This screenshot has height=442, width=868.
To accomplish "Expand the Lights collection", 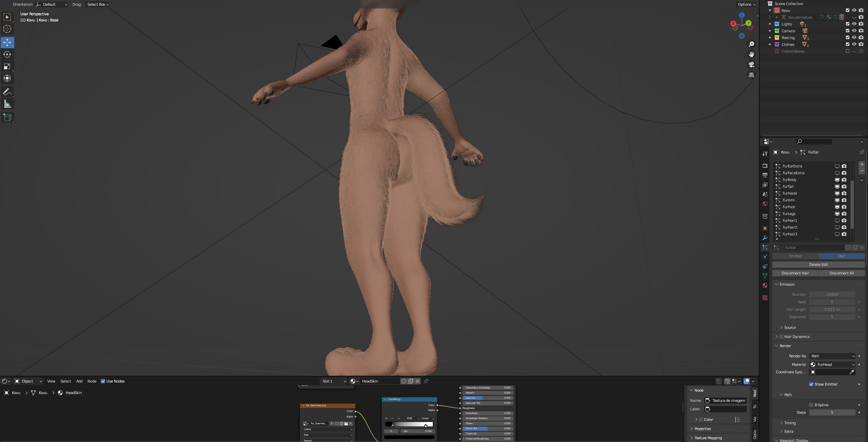I will click(x=770, y=24).
